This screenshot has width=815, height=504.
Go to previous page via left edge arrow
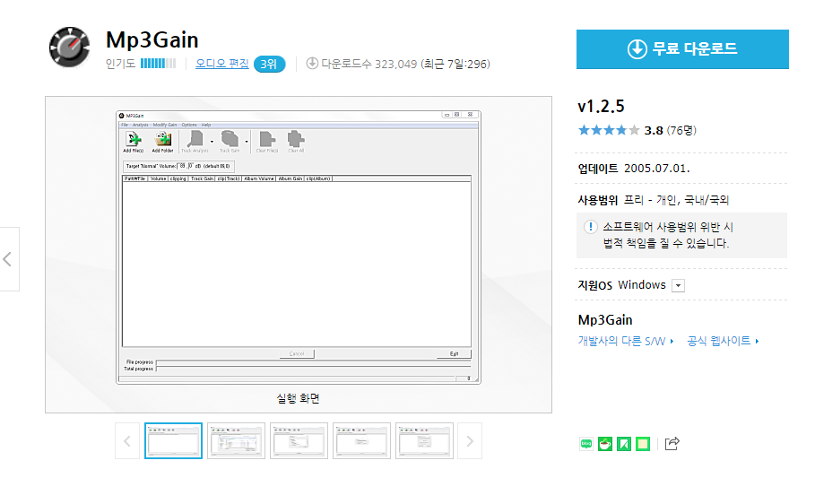(x=8, y=259)
